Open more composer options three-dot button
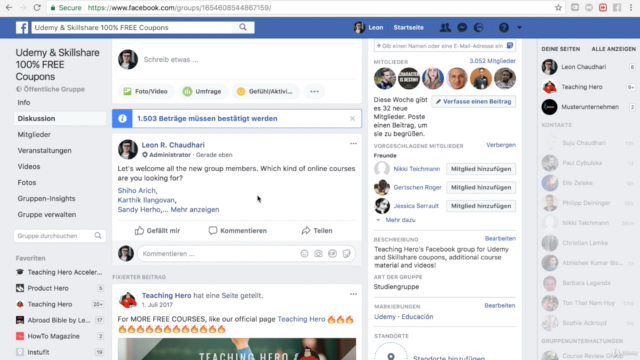Screen dimensions: 640x360 tap(314, 91)
